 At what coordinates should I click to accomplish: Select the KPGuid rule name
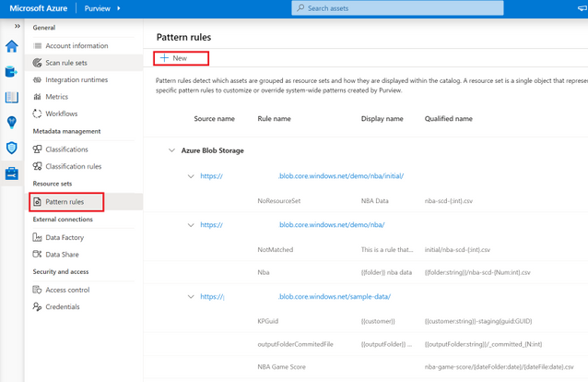click(268, 321)
